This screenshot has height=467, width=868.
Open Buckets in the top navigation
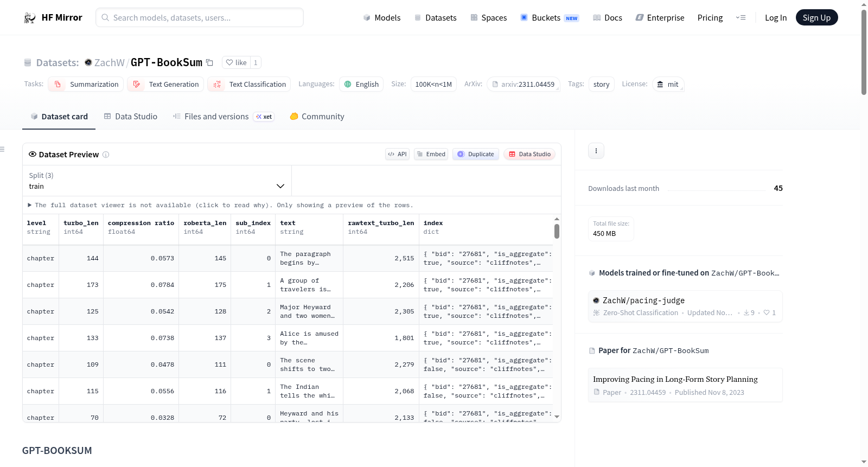click(550, 18)
